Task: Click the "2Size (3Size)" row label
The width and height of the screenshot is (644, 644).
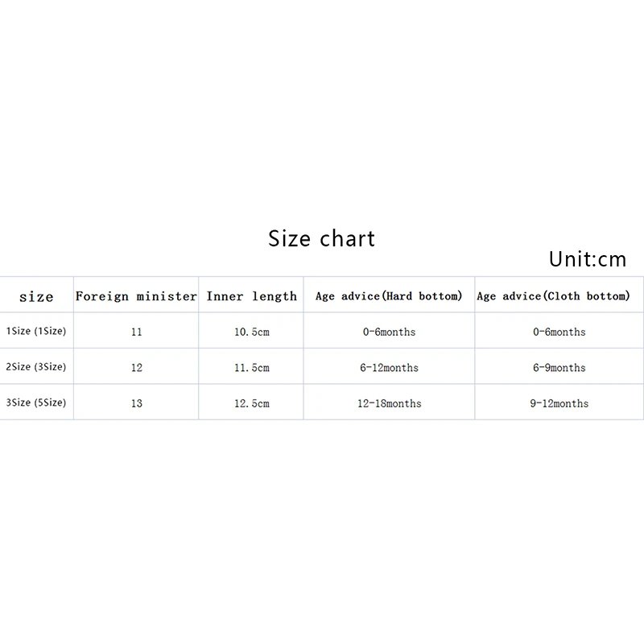Action: click(x=36, y=367)
